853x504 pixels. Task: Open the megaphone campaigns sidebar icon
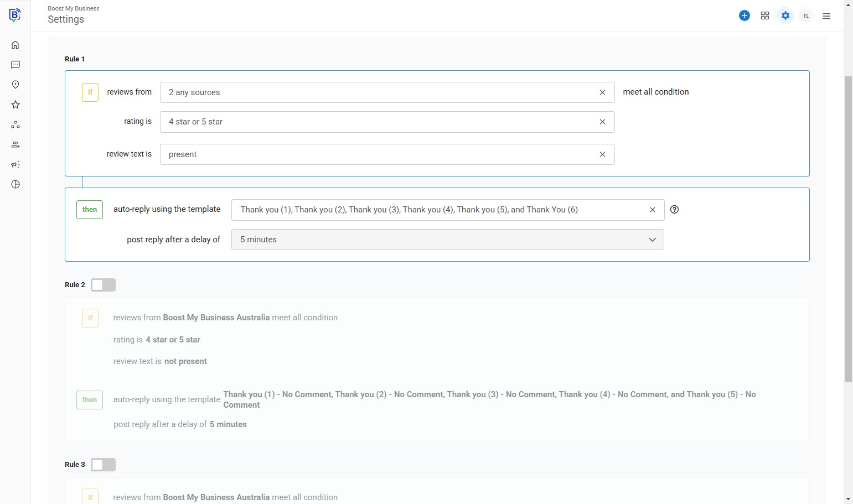click(x=15, y=164)
